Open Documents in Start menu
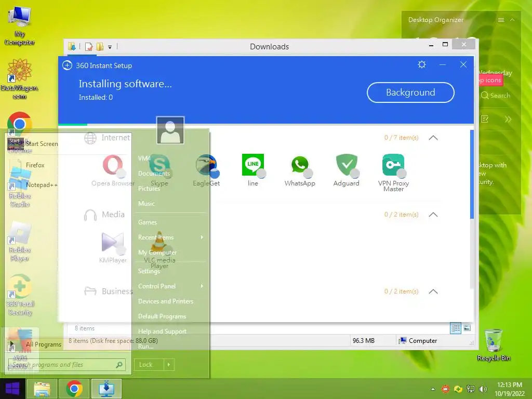 coord(154,174)
